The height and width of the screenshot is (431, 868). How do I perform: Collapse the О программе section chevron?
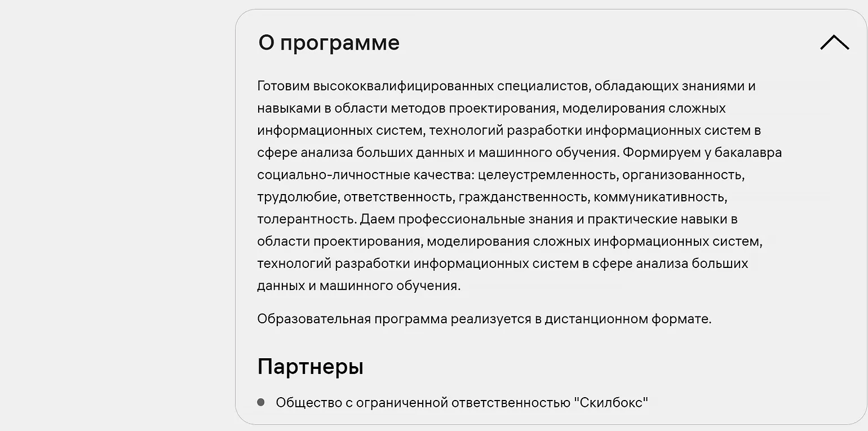point(834,43)
